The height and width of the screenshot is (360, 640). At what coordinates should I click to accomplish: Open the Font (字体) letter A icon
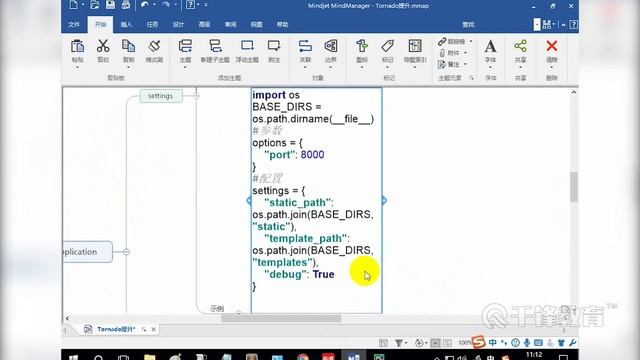click(491, 46)
